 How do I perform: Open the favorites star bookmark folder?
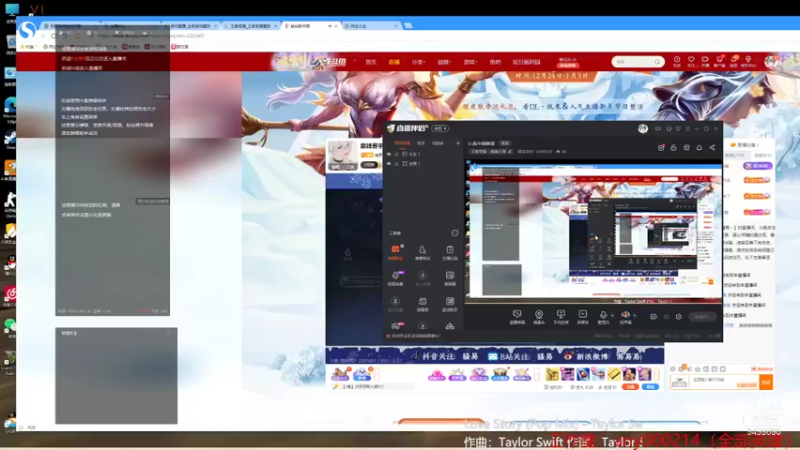coord(29,46)
